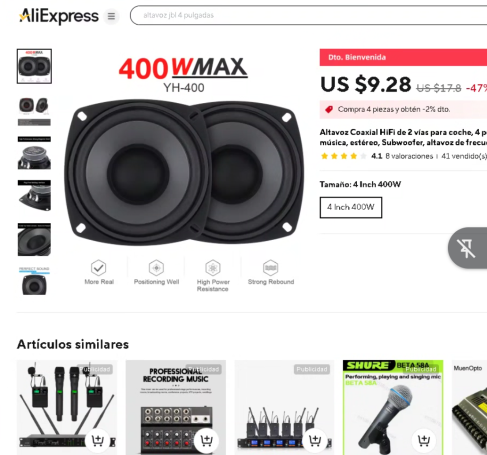Viewport: 487px width, 455px height.
Task: Select third thumbnail showing speaker magnet
Action: pos(34,153)
